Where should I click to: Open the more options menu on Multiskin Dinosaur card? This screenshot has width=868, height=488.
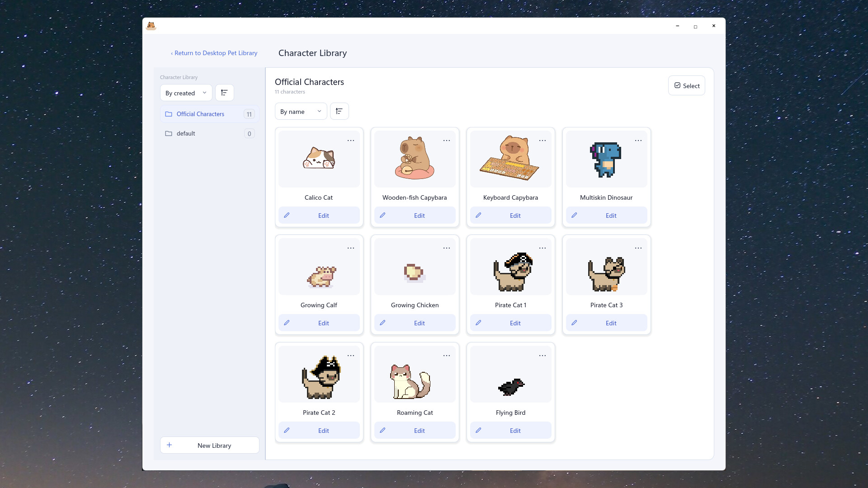click(638, 141)
